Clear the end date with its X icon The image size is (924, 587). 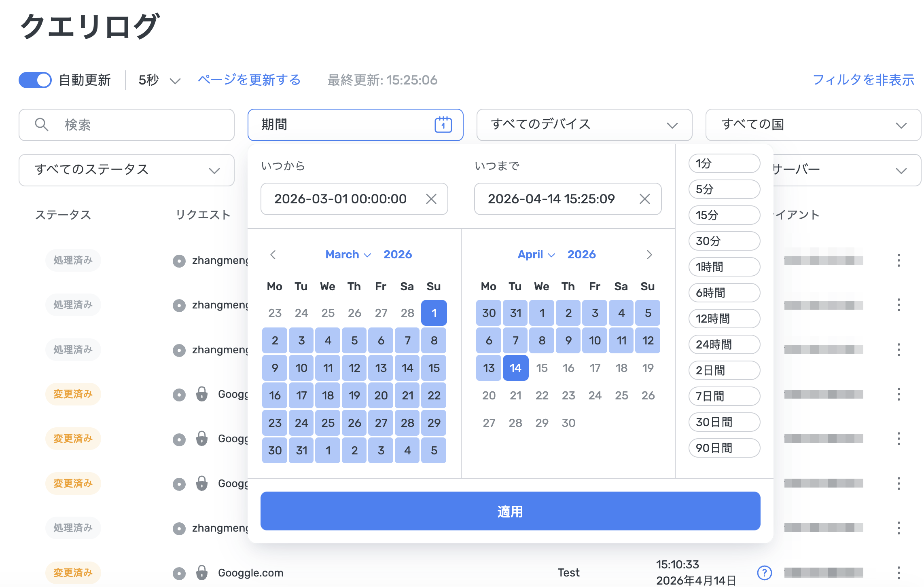coord(645,198)
